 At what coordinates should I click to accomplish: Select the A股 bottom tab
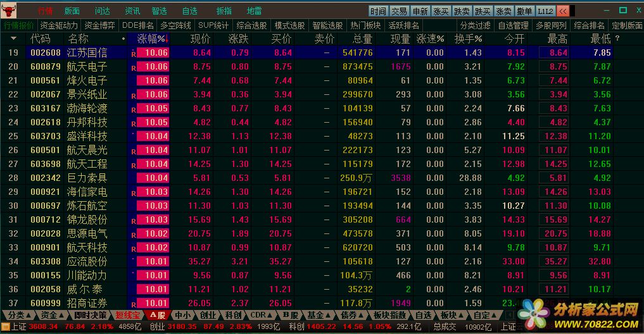pyautogui.click(x=157, y=315)
